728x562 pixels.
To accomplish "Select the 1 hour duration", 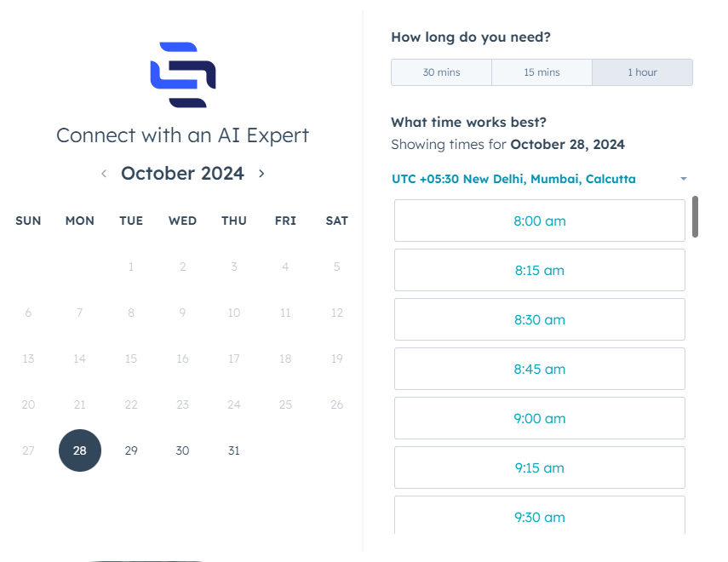I will point(642,72).
